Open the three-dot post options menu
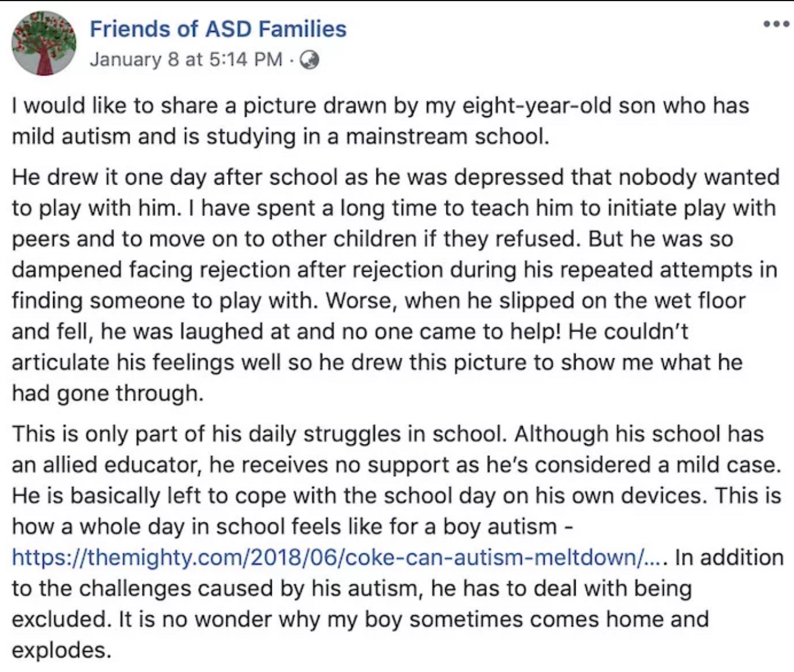The width and height of the screenshot is (794, 672). [x=776, y=24]
